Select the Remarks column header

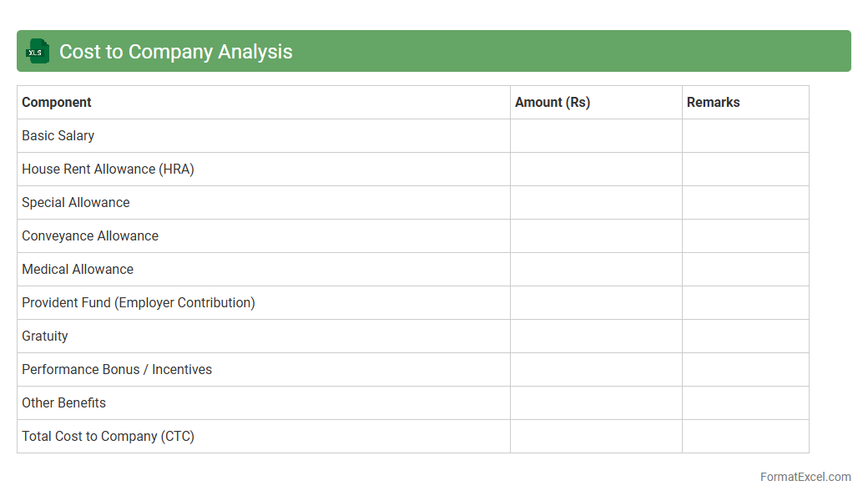coord(713,102)
